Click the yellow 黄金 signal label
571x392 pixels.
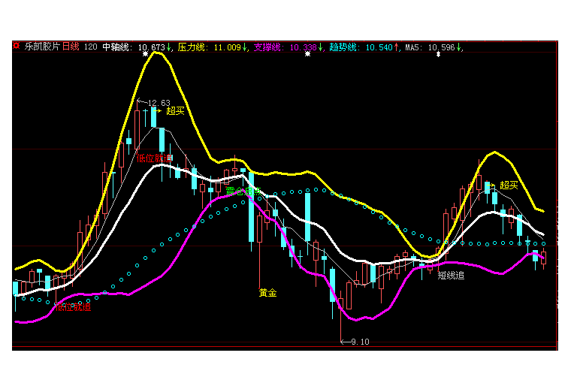tap(267, 293)
